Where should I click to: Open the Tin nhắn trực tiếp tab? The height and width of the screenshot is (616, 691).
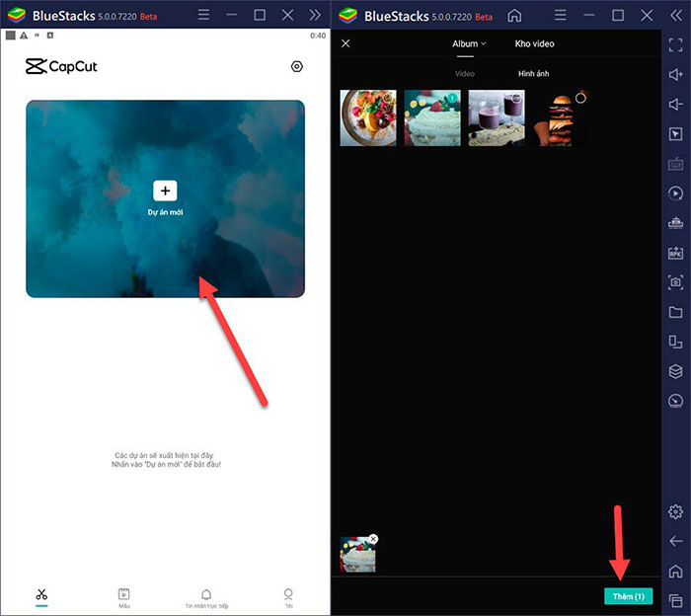206,598
